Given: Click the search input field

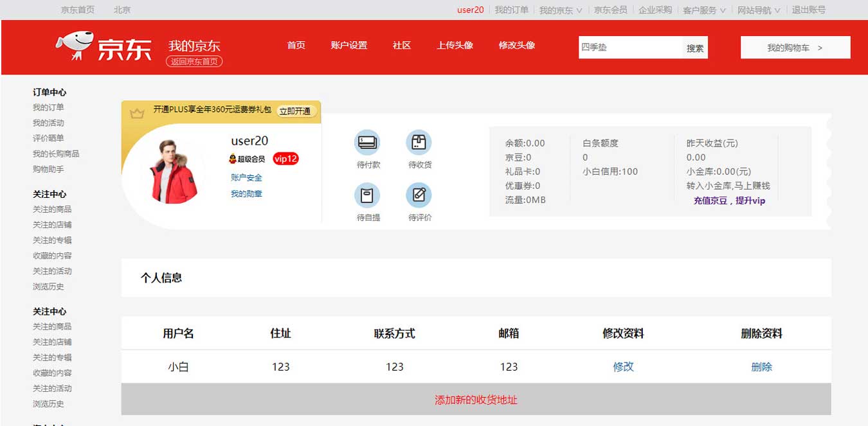Looking at the screenshot, I should click(x=630, y=48).
